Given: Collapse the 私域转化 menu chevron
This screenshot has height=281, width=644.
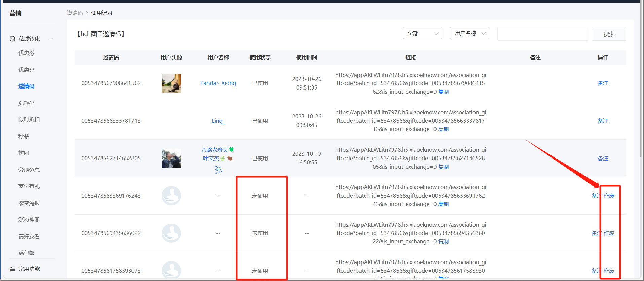Looking at the screenshot, I should tap(52, 39).
